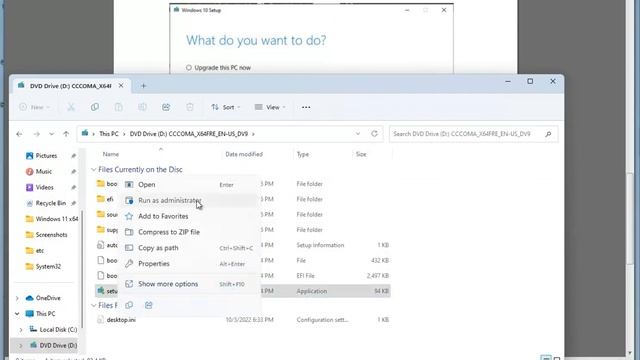Open the See more ellipsis menu
Viewport: 640px width, 360px height.
(x=306, y=107)
